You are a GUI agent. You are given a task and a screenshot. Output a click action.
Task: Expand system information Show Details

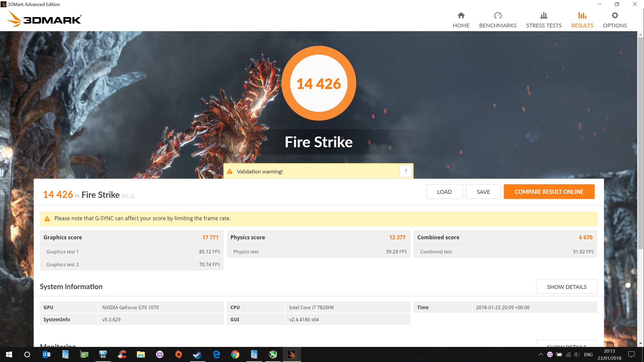click(x=567, y=287)
